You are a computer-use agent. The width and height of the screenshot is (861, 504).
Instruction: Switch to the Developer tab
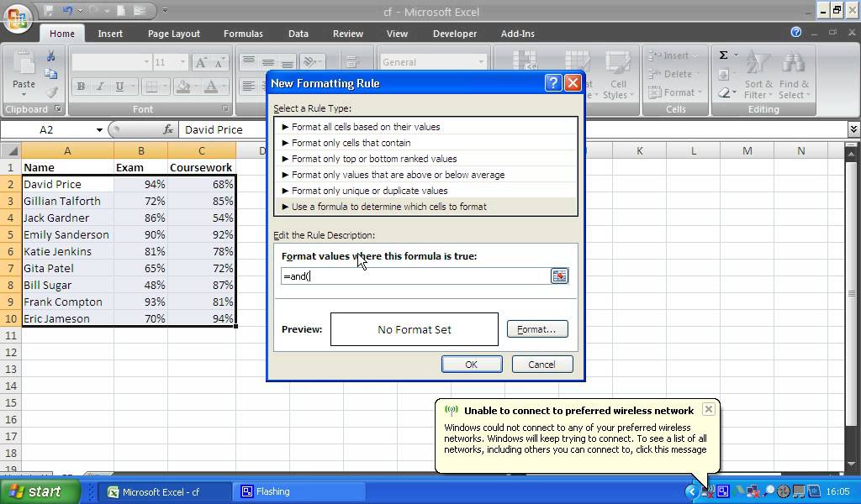point(455,34)
